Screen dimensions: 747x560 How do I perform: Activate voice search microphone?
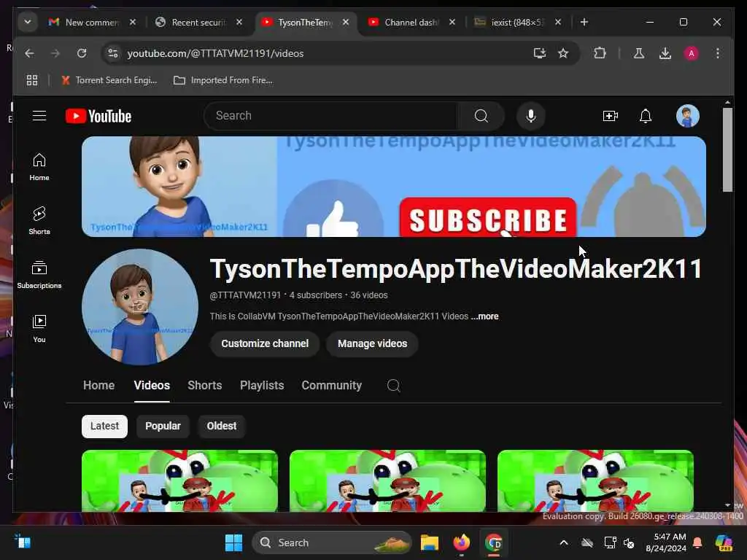pos(531,116)
